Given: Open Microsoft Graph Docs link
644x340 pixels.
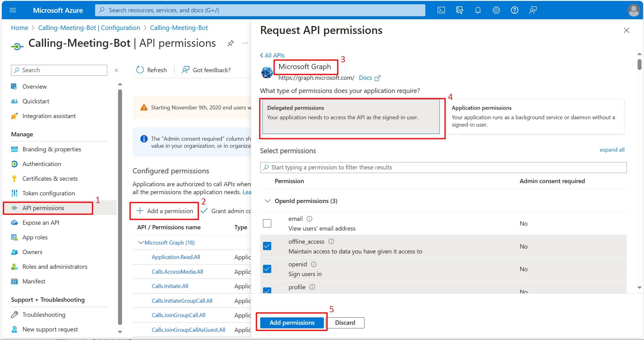Looking at the screenshot, I should (369, 78).
